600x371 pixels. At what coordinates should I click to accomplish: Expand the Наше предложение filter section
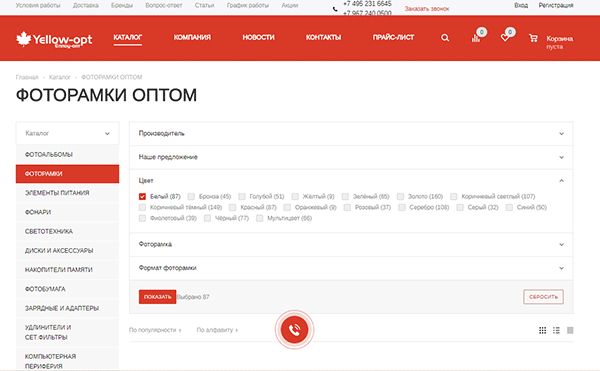click(x=351, y=157)
